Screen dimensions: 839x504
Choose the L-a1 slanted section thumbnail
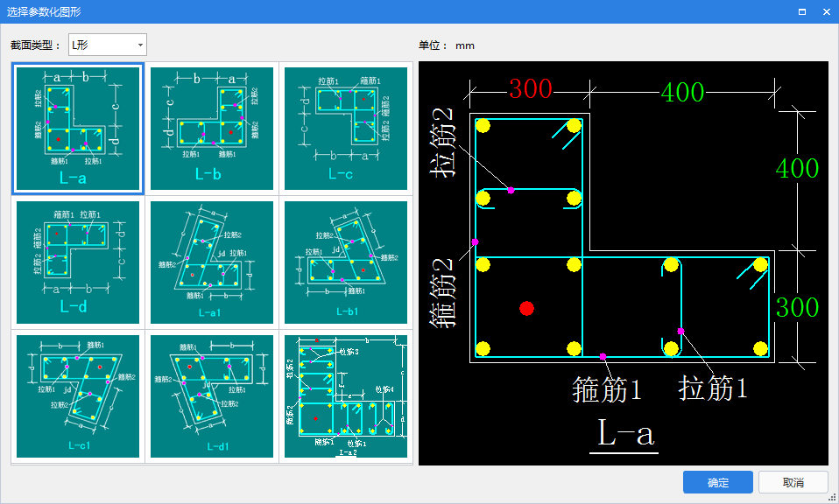tap(213, 262)
